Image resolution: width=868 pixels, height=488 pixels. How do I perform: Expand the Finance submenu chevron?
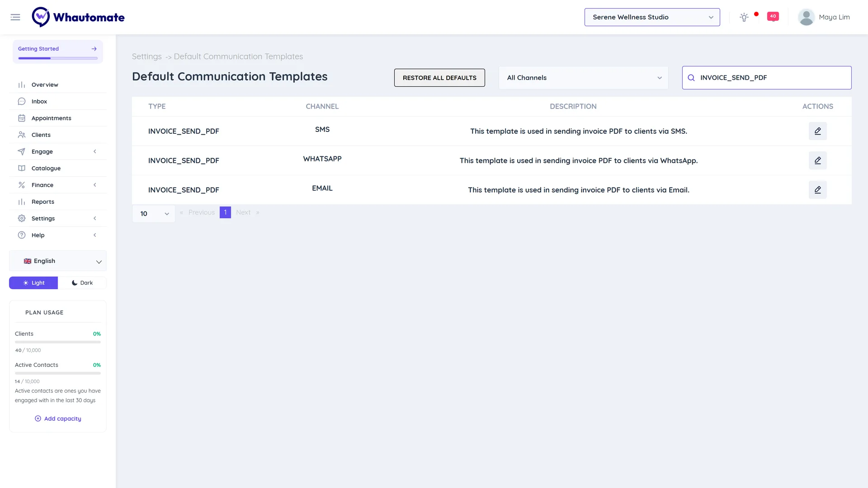(x=95, y=185)
